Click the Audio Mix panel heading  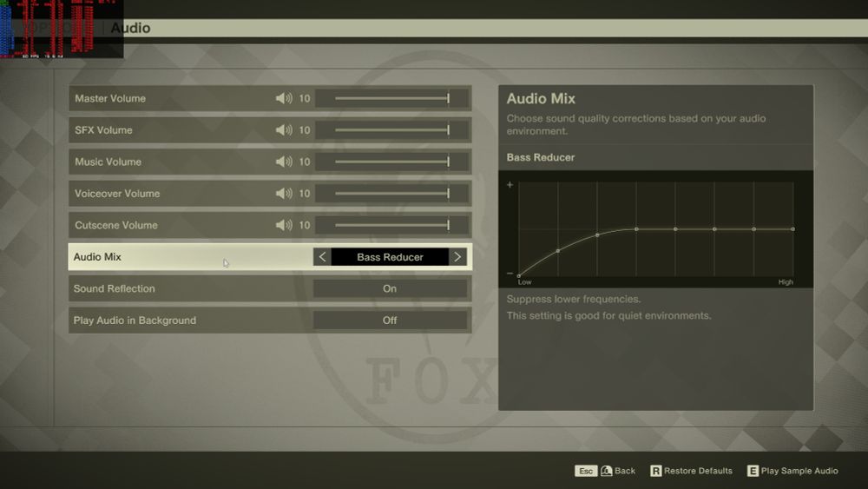click(541, 98)
